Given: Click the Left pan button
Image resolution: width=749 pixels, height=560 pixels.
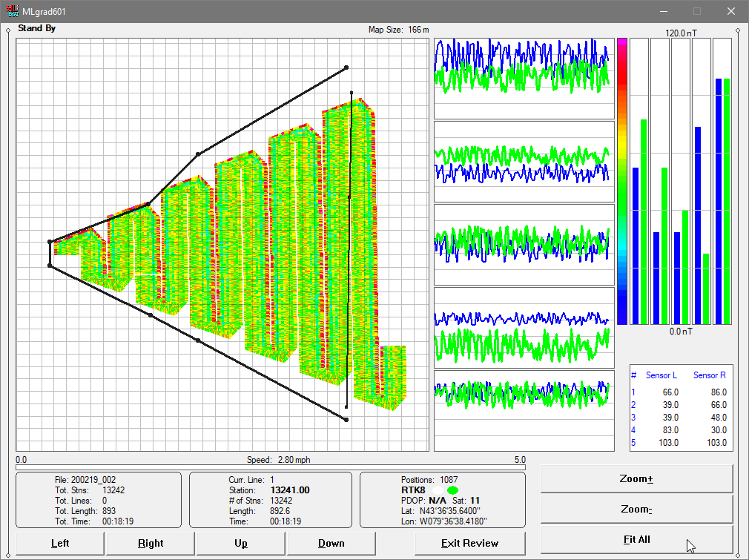Looking at the screenshot, I should (x=60, y=543).
